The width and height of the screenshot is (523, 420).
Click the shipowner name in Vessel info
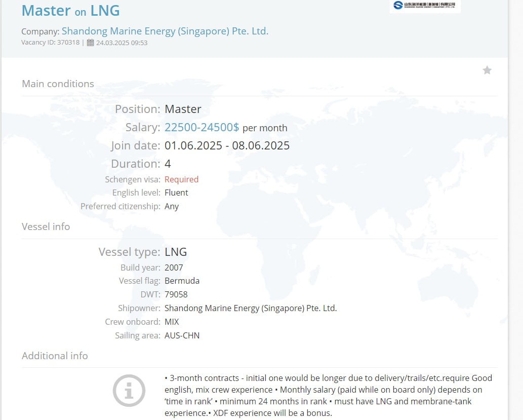click(251, 308)
